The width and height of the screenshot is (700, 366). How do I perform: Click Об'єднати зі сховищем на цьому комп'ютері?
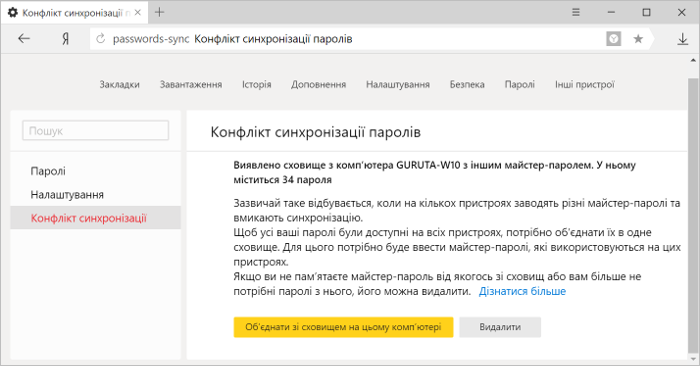point(343,327)
